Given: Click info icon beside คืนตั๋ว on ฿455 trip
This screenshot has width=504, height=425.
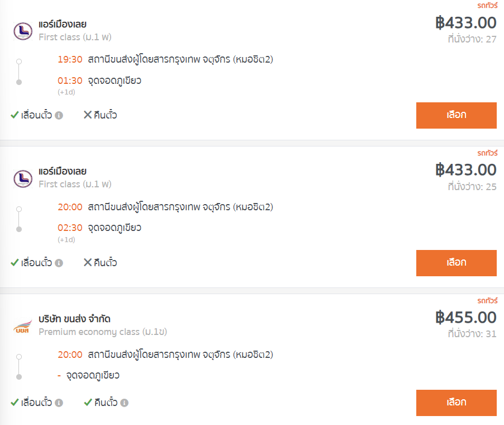Looking at the screenshot, I should [x=125, y=403].
